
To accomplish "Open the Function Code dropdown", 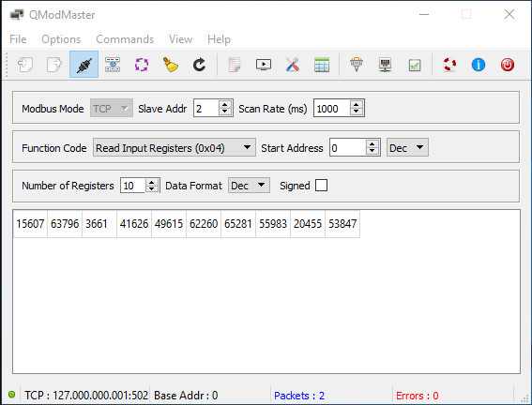I will [x=175, y=148].
